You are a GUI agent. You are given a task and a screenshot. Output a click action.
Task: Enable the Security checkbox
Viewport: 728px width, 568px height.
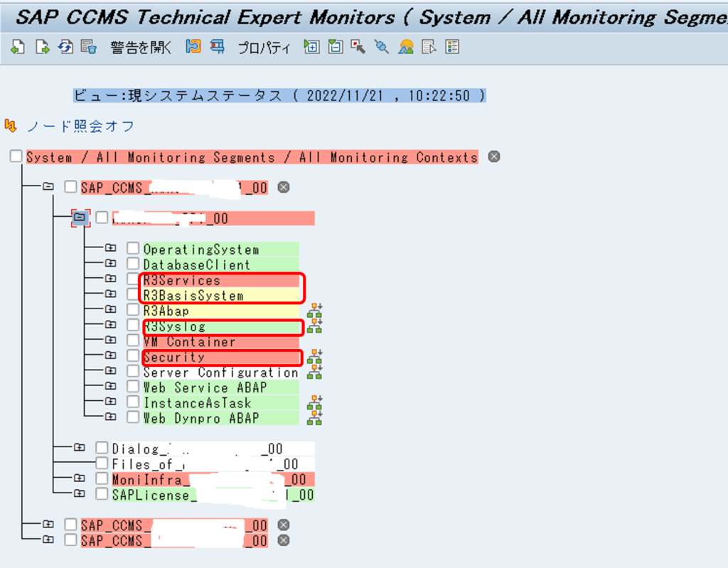tap(133, 355)
